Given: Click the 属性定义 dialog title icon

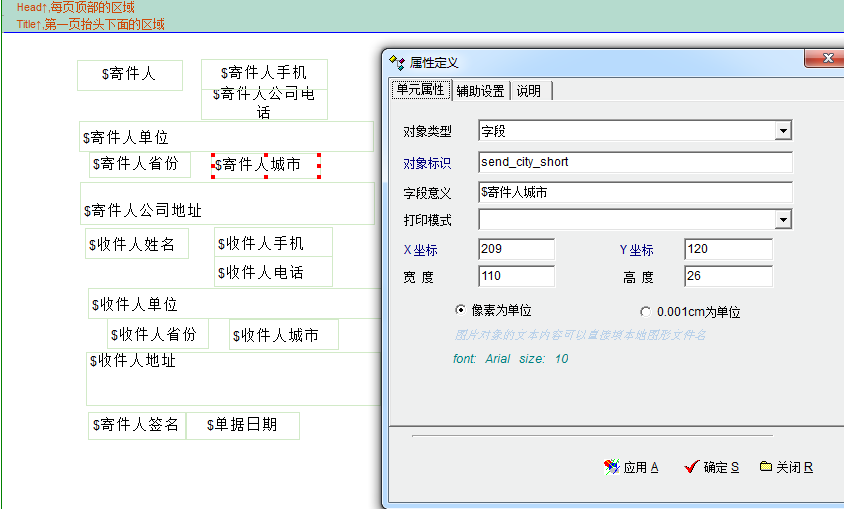Looking at the screenshot, I should (x=397, y=62).
